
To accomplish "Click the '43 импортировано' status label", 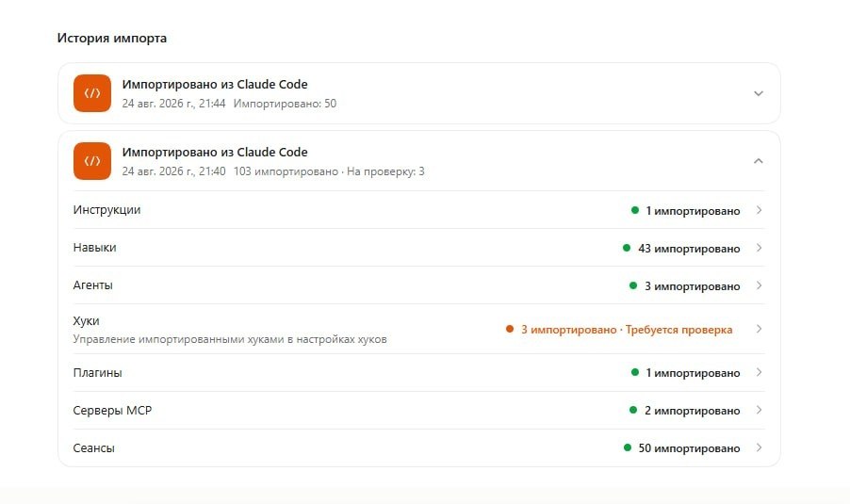I will 689,248.
